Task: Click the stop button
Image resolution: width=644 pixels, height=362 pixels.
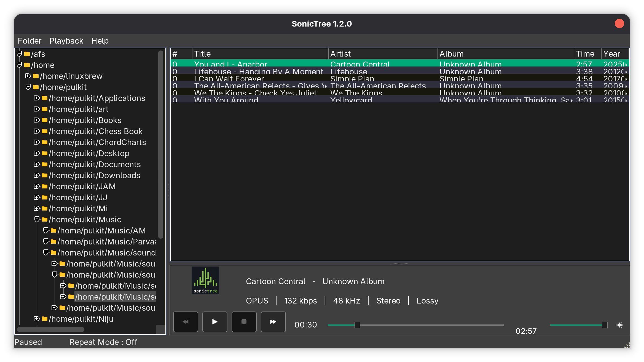Action: pos(244,322)
